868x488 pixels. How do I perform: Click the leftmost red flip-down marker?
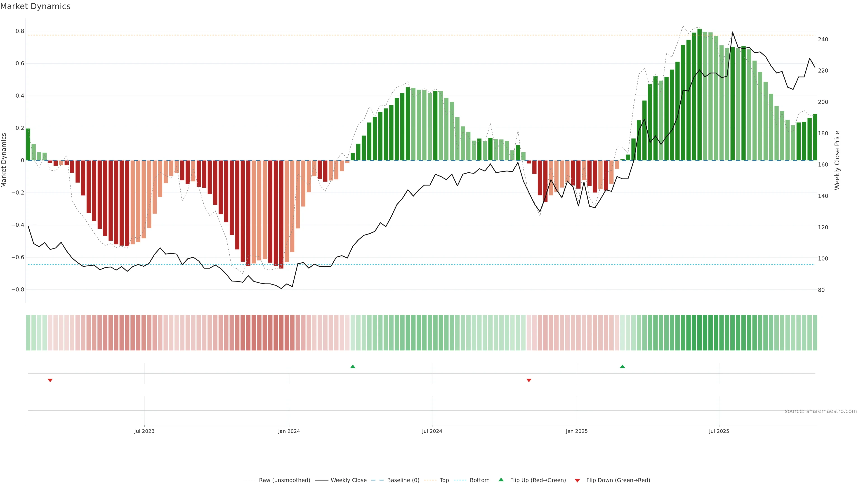click(x=50, y=380)
